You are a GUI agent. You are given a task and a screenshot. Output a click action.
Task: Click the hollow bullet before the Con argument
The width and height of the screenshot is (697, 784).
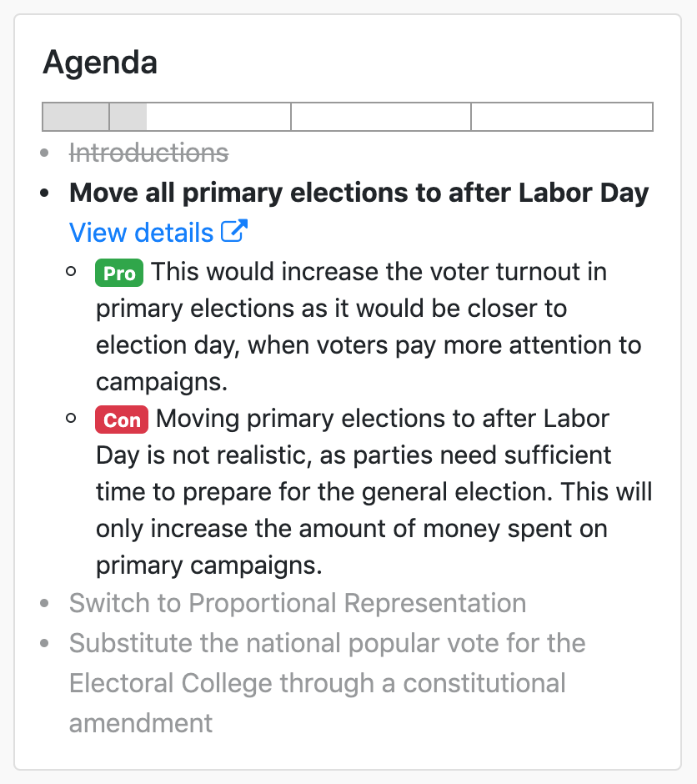(x=72, y=419)
